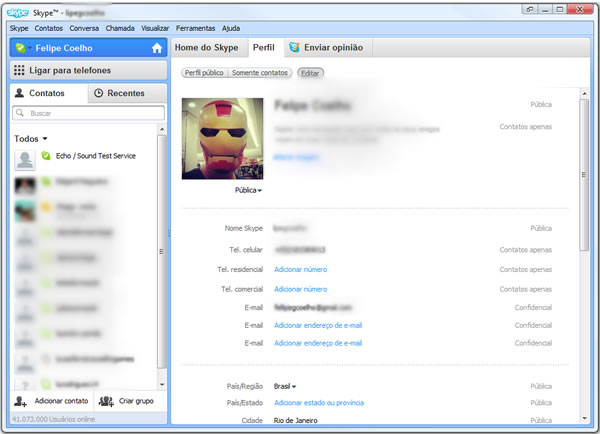Click the Enviar opinião shield icon
The image size is (600, 434).
pos(294,47)
